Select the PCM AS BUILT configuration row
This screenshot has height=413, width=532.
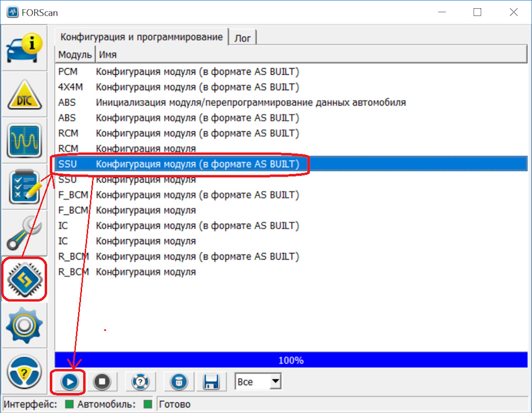pyautogui.click(x=291, y=72)
